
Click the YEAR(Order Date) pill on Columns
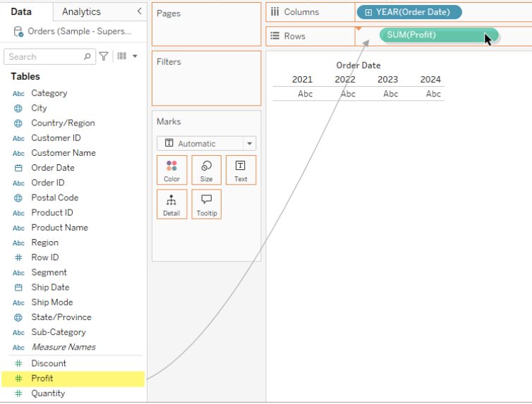pyautogui.click(x=409, y=12)
